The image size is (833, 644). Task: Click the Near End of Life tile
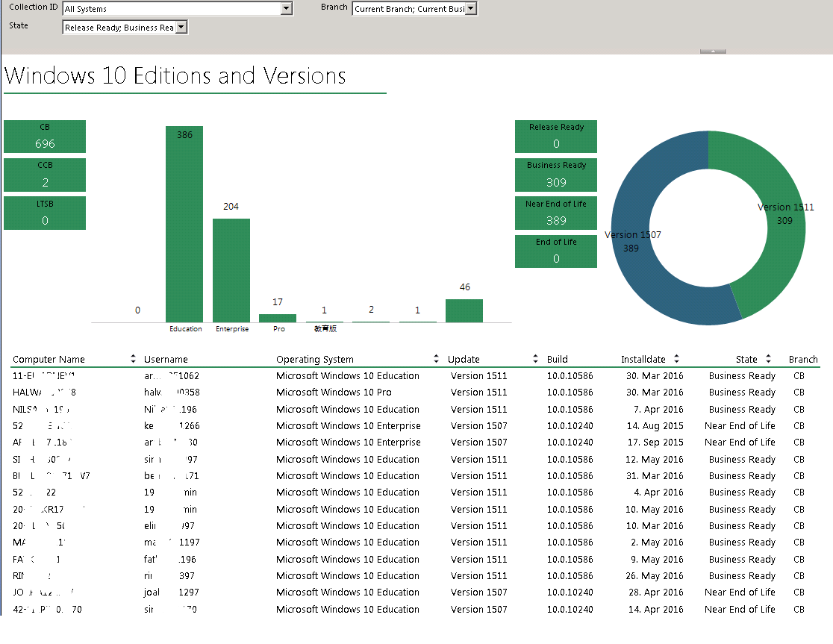coord(555,213)
